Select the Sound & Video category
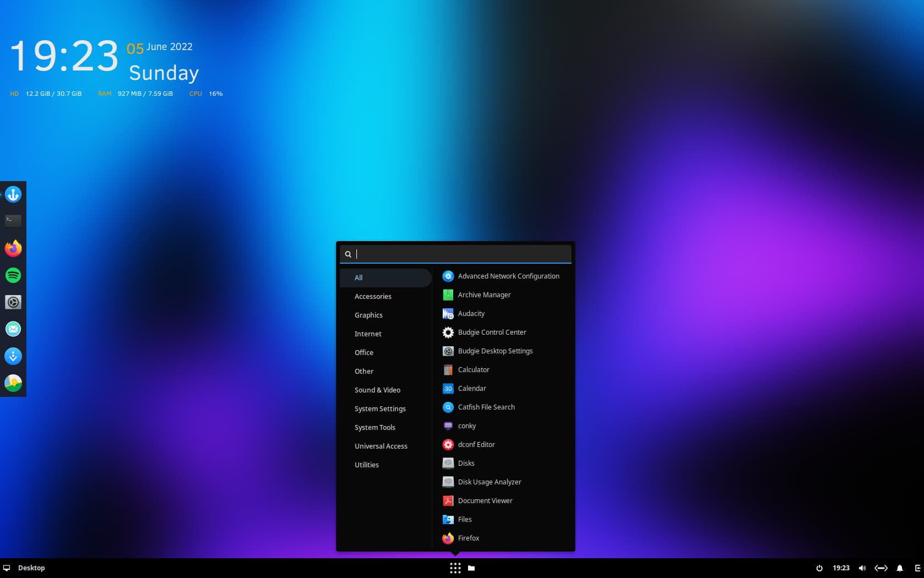 point(386,390)
